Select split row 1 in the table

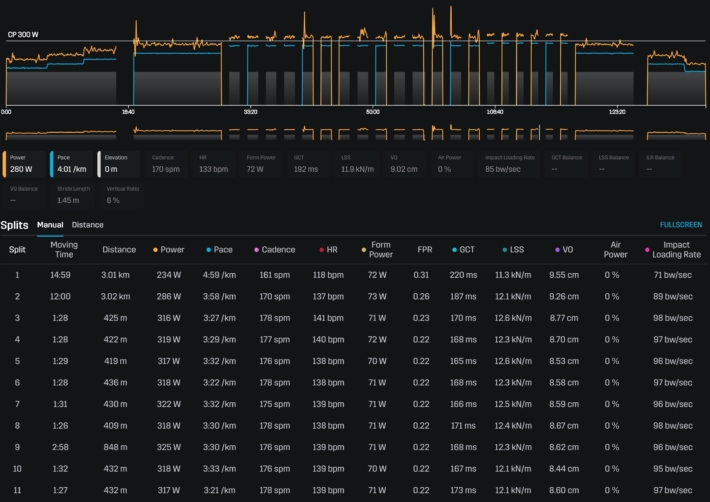355,274
